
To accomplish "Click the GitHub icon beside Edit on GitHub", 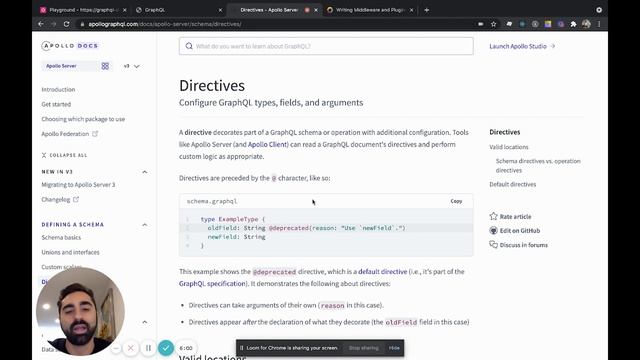I will 493,231.
